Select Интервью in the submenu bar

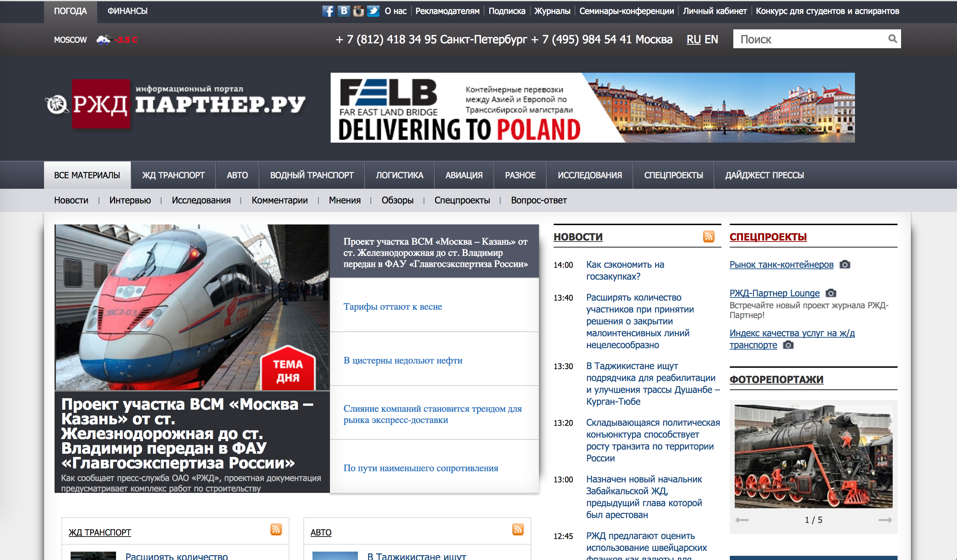click(130, 200)
